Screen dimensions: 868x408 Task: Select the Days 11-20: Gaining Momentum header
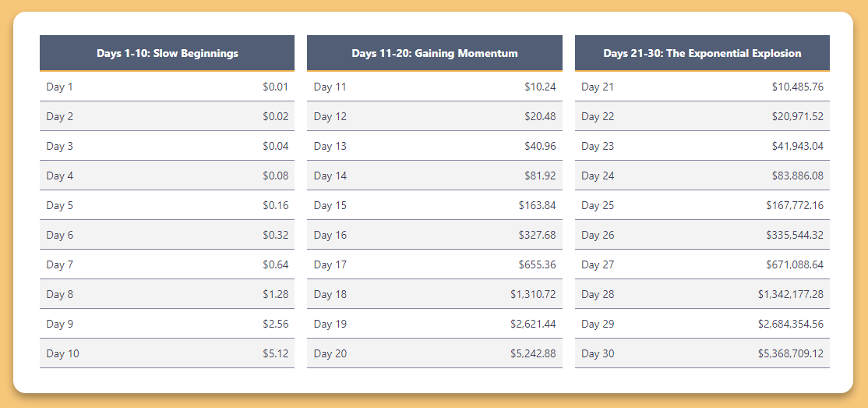pyautogui.click(x=435, y=53)
